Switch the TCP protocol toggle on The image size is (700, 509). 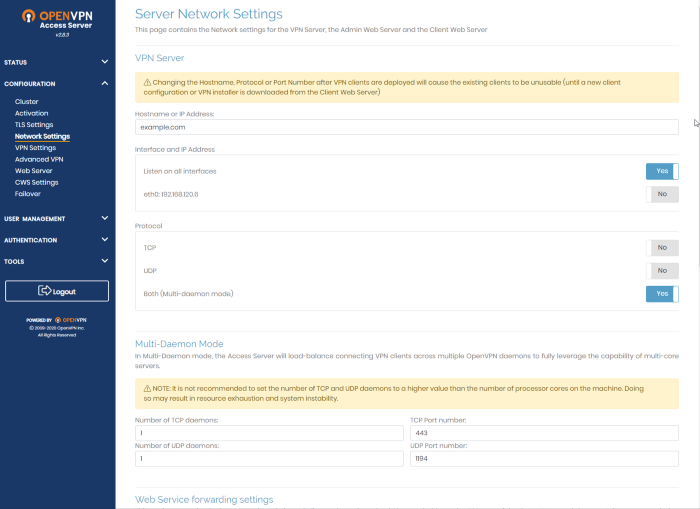pos(664,247)
